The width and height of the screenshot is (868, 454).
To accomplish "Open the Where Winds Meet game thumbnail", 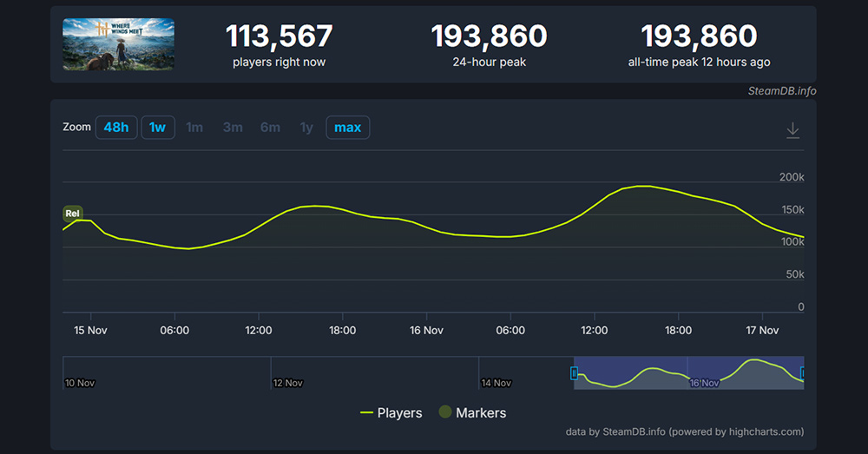I will [118, 45].
